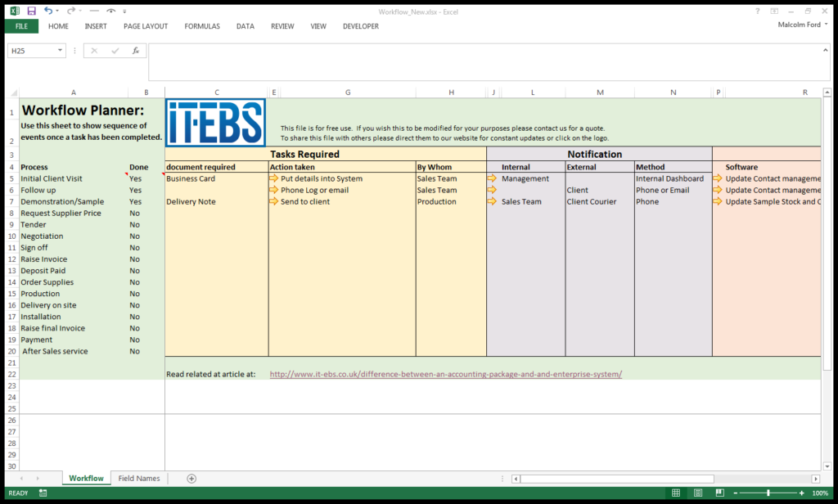
Task: Select column header C
Action: (x=216, y=92)
